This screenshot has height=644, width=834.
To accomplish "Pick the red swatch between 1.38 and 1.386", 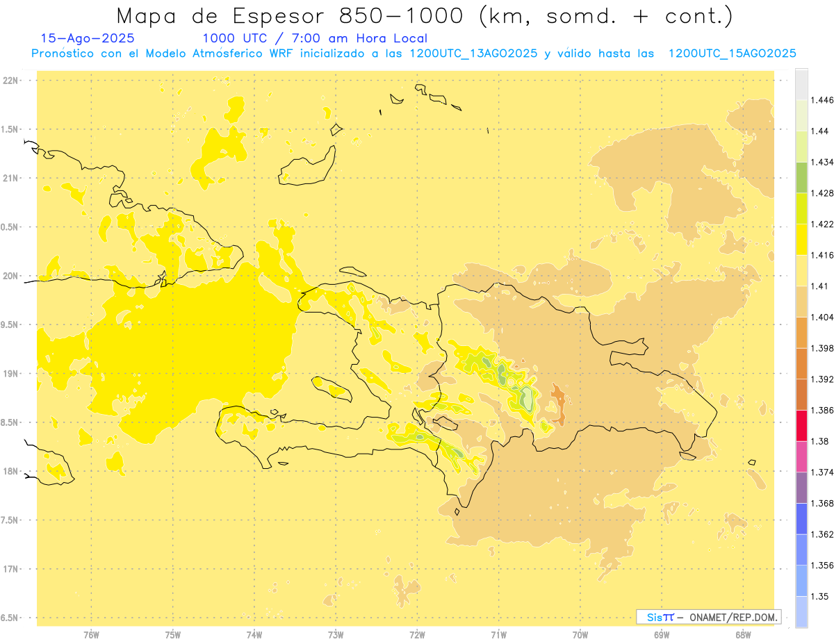I will [801, 425].
